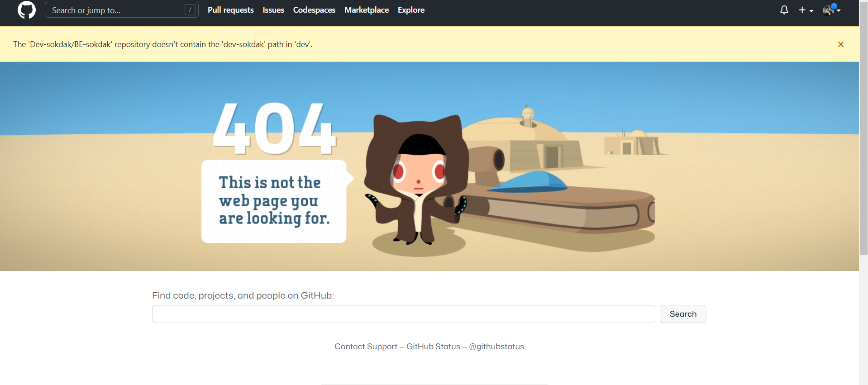Click the large find-code search input

403,314
